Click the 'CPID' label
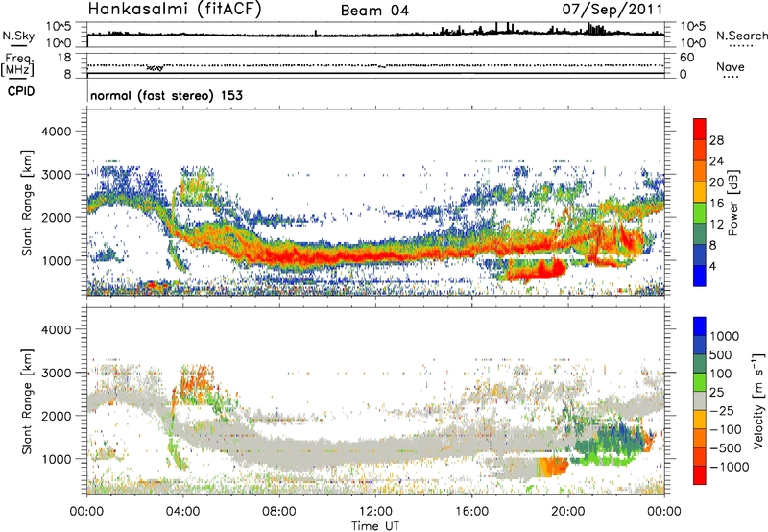768x532 pixels. point(21,91)
